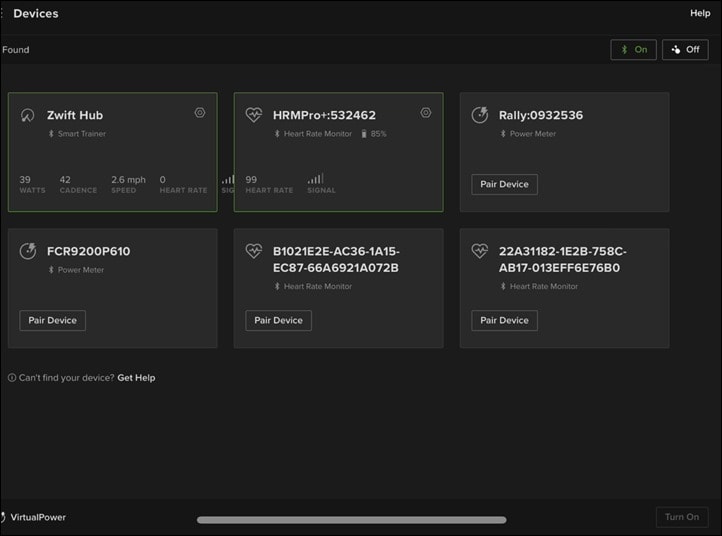Open HRMPro+:532462 settings gear
Screen dimensions: 722x536
tap(426, 112)
